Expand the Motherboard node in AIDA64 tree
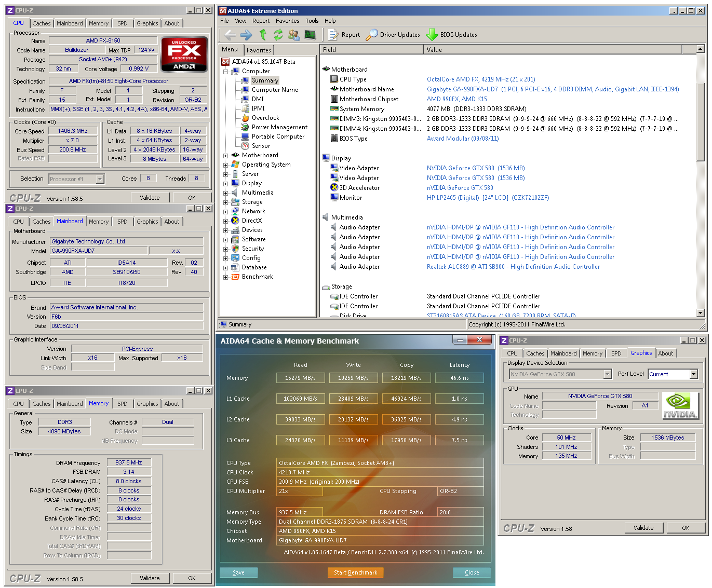Screen dimensions: 712x588 (226, 156)
